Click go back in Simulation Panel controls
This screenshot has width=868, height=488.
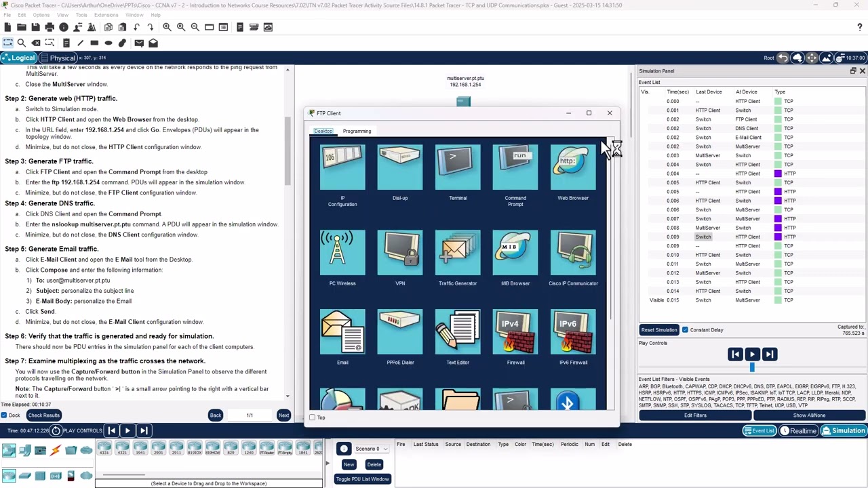point(735,354)
